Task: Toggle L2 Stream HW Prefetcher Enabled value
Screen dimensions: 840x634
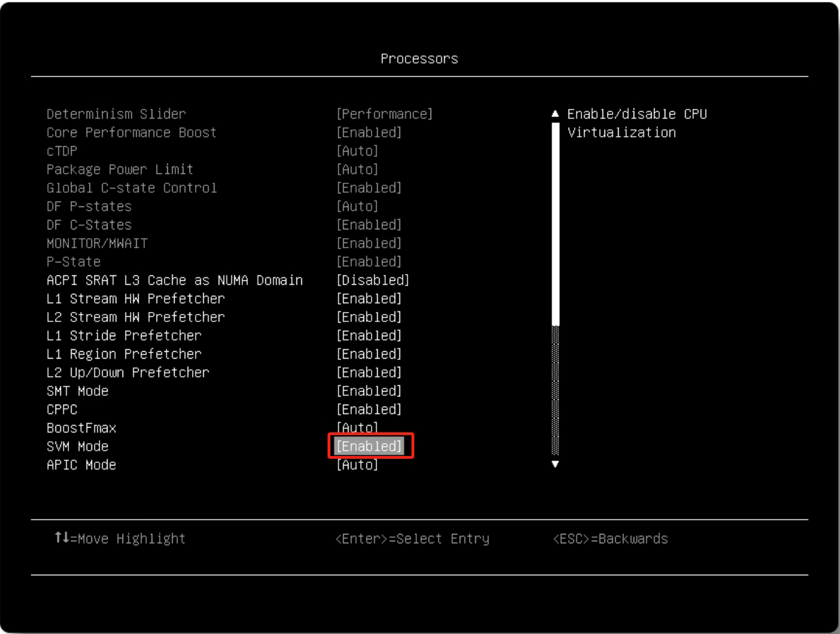Action: [369, 317]
